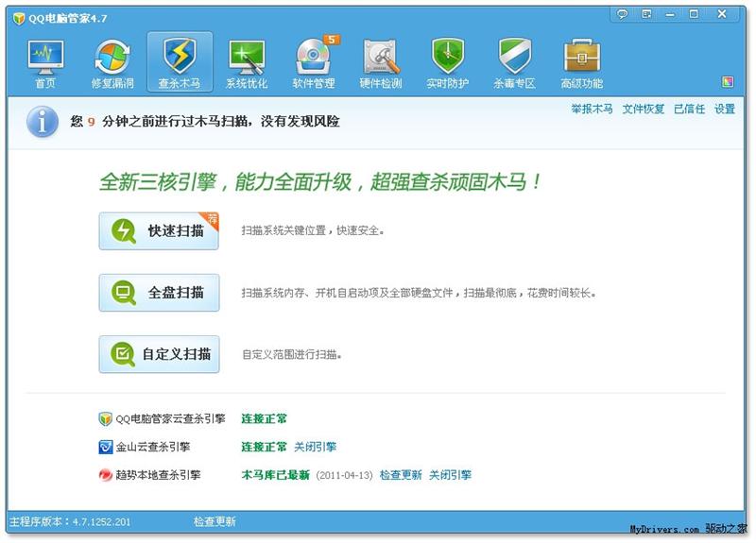Start 快速扫描 quick scan
Image resolution: width=756 pixels, height=543 pixels.
click(159, 230)
